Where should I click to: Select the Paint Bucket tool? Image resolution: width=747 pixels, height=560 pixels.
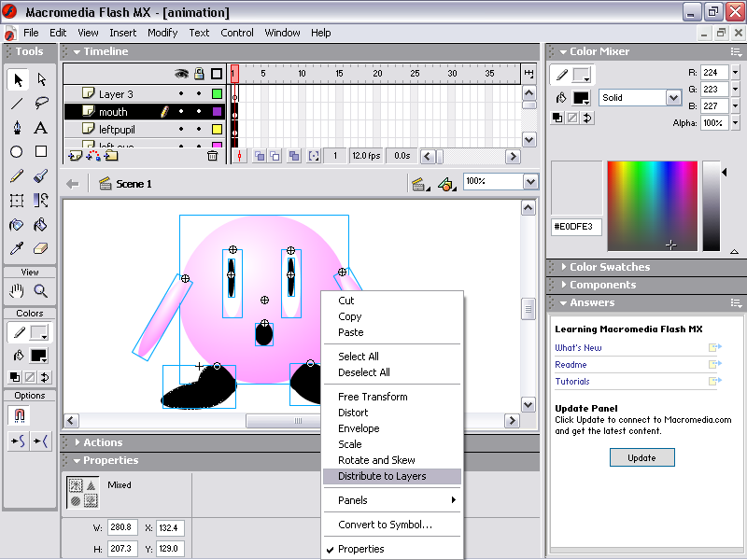coord(41,225)
